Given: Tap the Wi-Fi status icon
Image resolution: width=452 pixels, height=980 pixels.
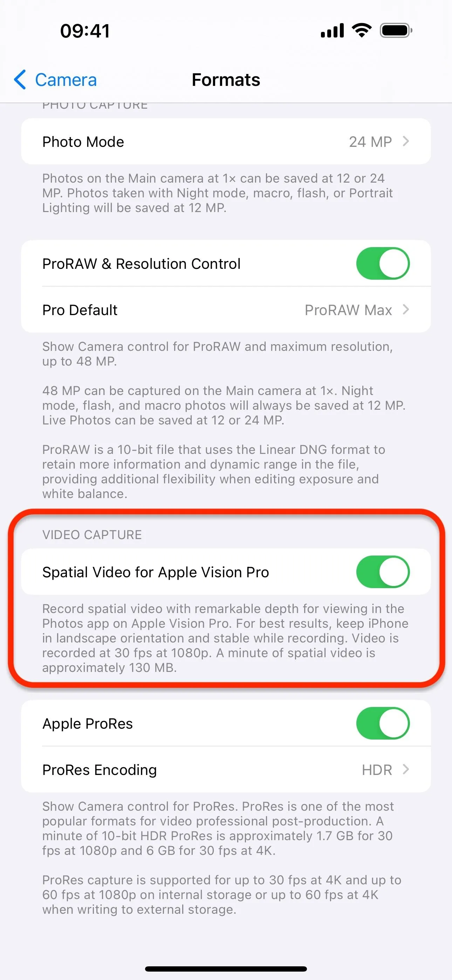Looking at the screenshot, I should click(362, 30).
